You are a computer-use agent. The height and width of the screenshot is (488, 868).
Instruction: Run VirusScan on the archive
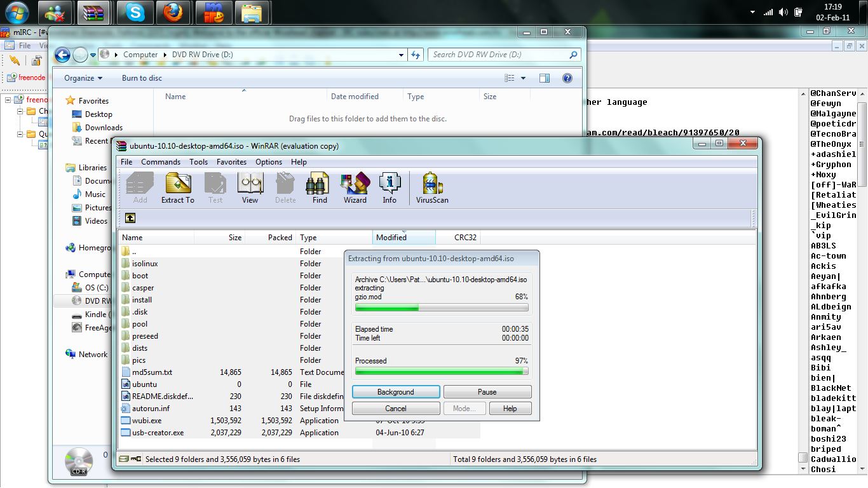(432, 188)
